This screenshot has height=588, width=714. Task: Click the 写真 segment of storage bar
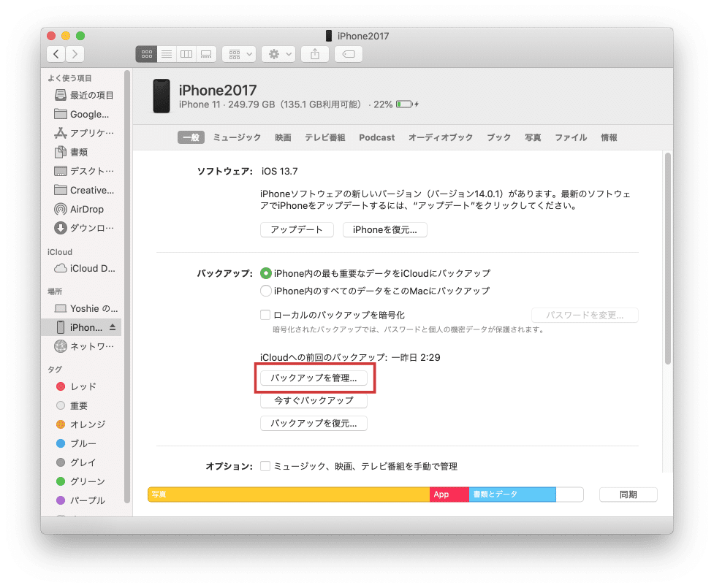(289, 495)
